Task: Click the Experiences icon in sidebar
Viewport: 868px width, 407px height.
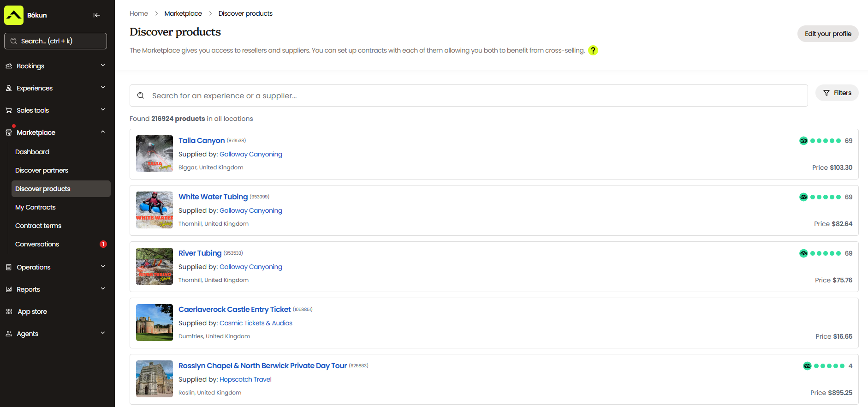Action: 9,88
